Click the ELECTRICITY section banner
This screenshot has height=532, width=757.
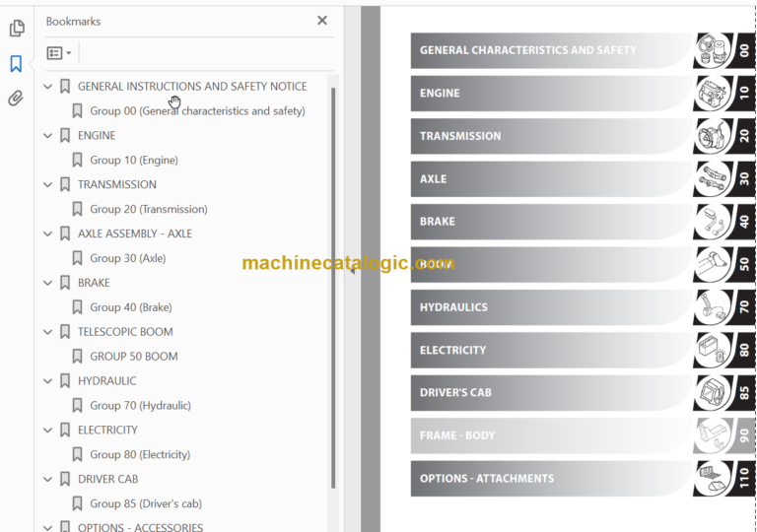coord(552,350)
